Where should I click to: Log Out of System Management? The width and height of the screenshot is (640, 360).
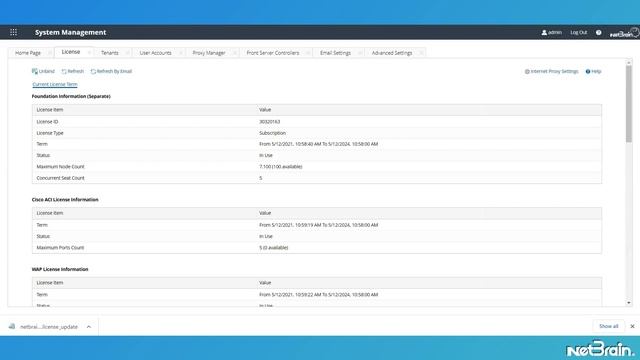click(x=578, y=32)
